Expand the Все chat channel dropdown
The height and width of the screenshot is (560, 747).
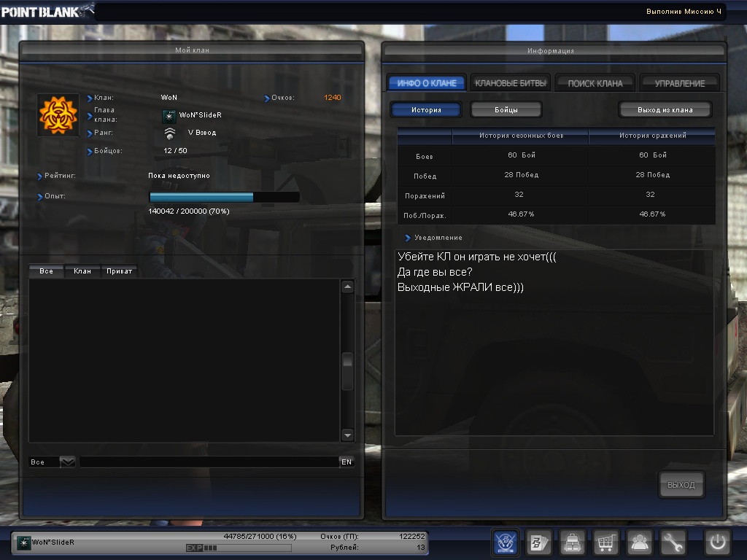click(x=67, y=462)
